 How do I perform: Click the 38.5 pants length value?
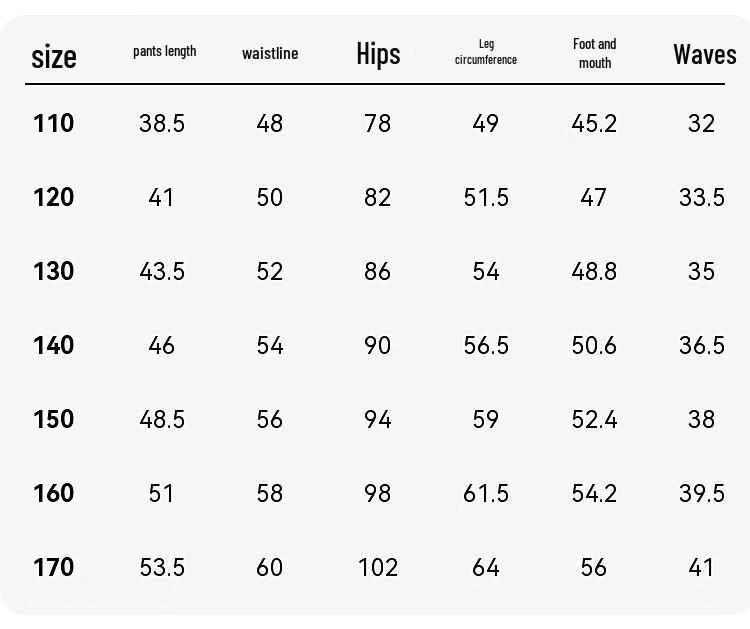(162, 123)
